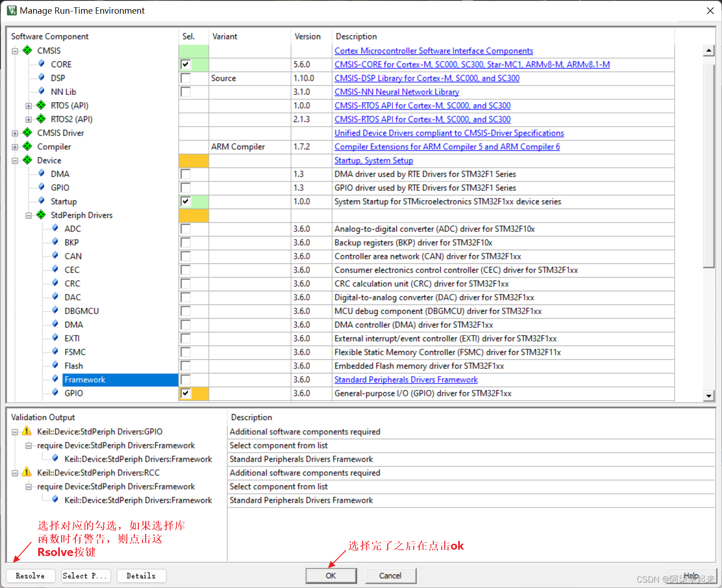The image size is (722, 588).
Task: Click the Flash component blue icon
Action: point(55,365)
